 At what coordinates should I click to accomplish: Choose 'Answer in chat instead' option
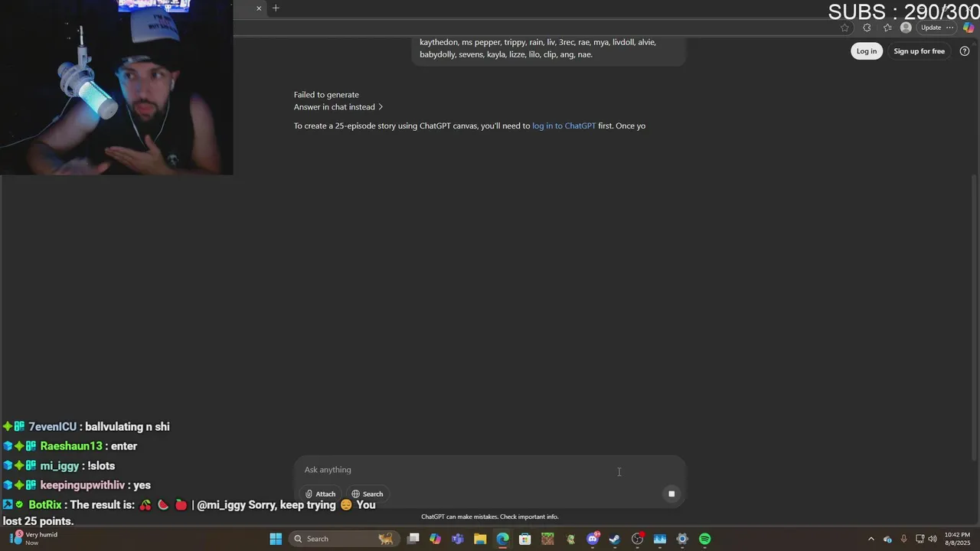point(338,107)
